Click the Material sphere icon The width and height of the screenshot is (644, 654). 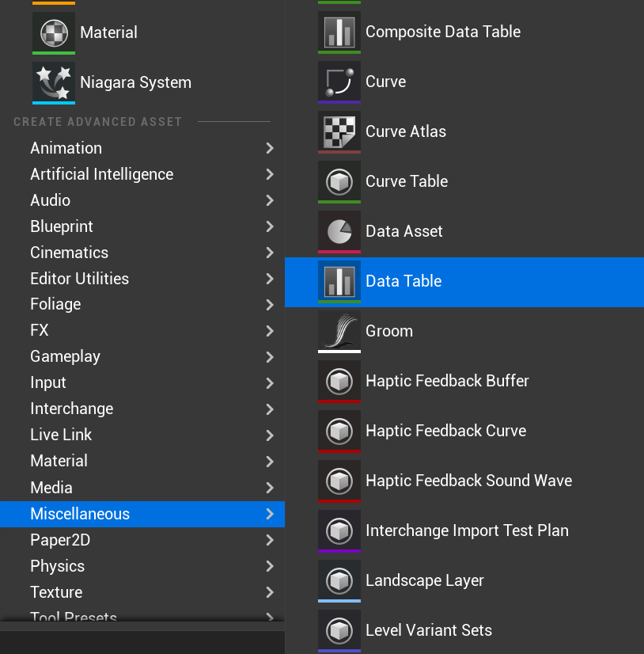[x=54, y=32]
